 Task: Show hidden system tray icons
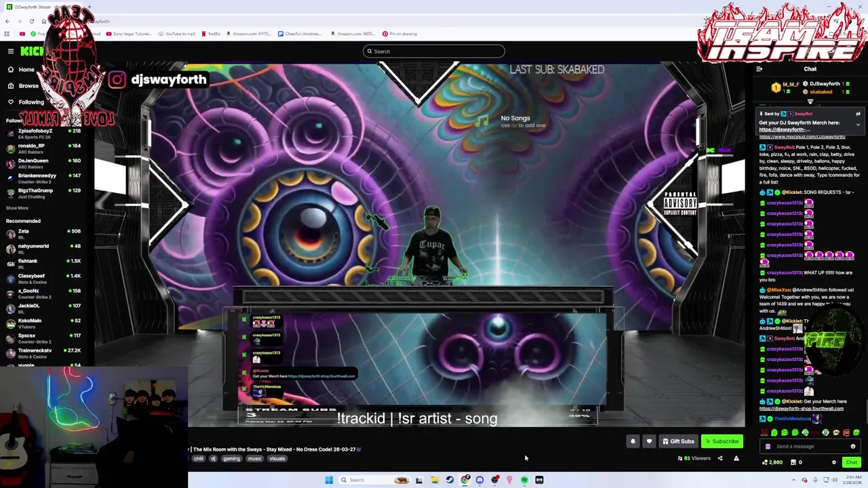(x=793, y=480)
